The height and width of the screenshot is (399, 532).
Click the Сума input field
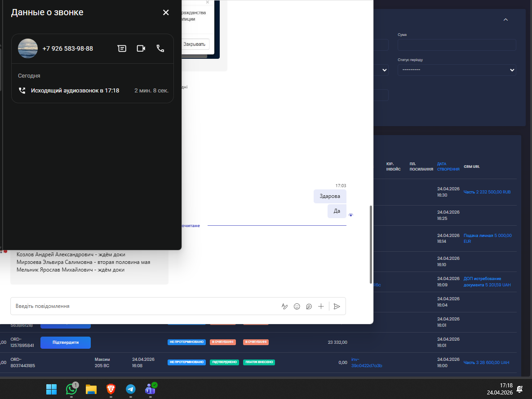click(x=457, y=45)
